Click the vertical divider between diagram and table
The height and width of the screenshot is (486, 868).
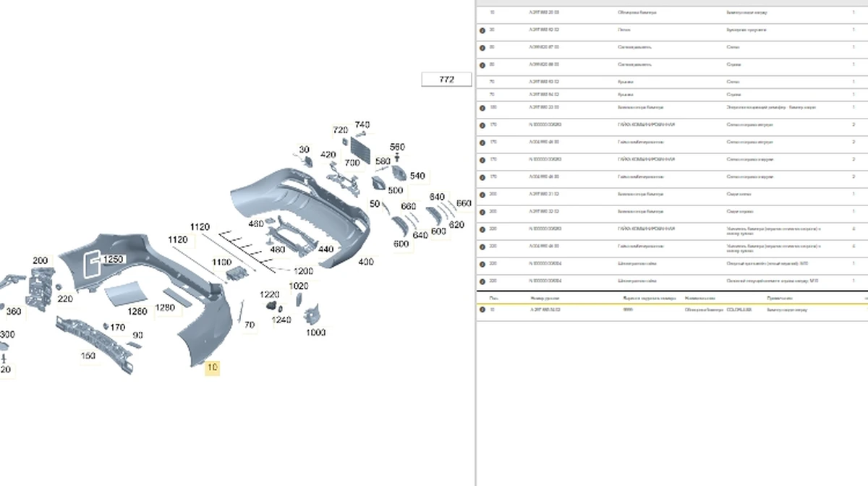(475, 243)
